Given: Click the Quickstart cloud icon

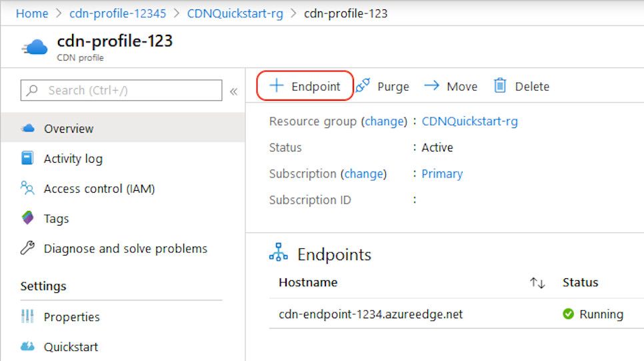Looking at the screenshot, I should pos(27,347).
